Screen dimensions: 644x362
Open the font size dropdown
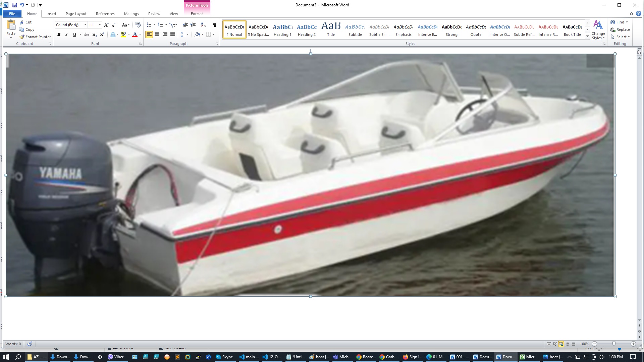pyautogui.click(x=100, y=25)
